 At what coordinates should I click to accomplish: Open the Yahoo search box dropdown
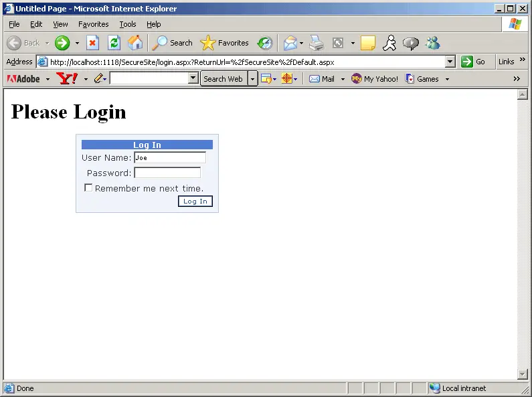(x=193, y=78)
